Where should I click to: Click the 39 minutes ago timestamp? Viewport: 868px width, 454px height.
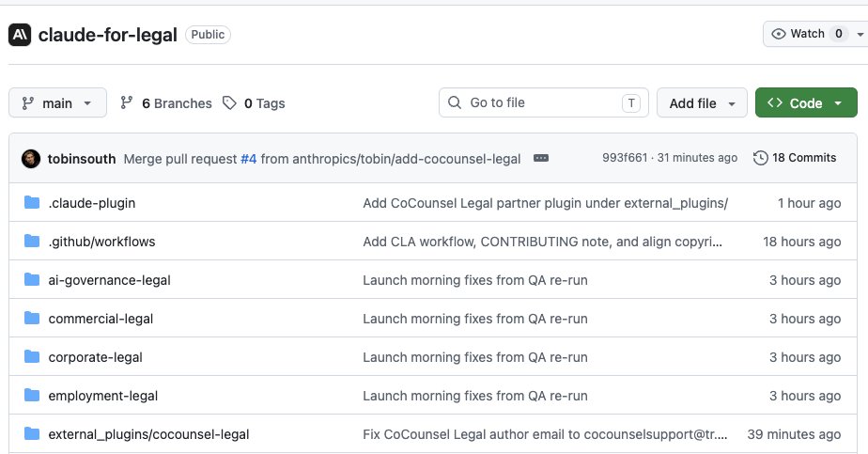click(x=795, y=434)
